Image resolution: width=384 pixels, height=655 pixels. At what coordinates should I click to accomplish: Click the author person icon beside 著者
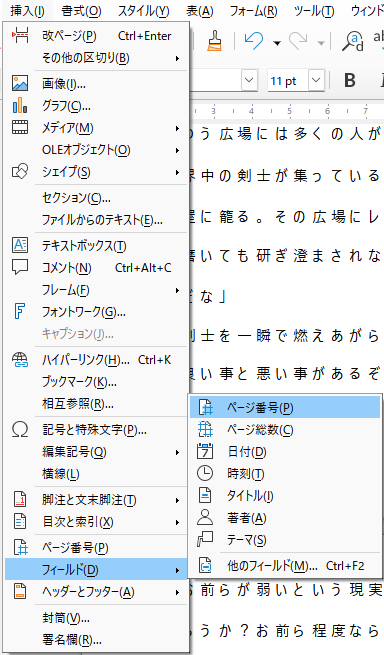(205, 518)
